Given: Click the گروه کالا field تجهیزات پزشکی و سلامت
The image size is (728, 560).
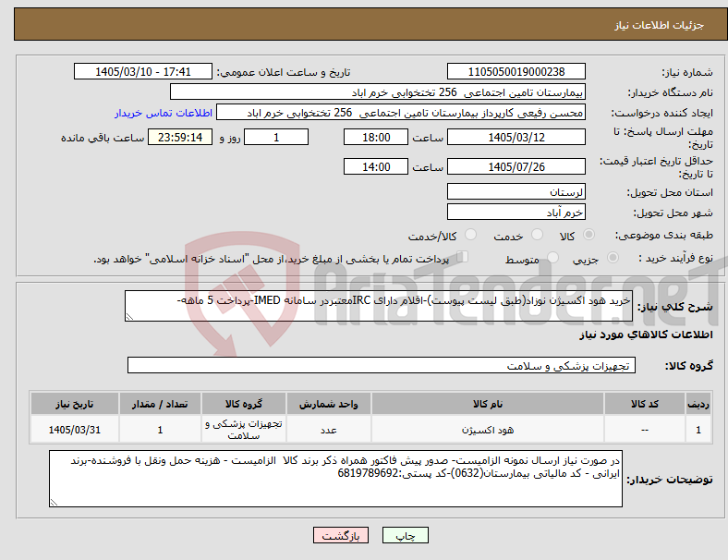Looking at the screenshot, I should pyautogui.click(x=382, y=365).
